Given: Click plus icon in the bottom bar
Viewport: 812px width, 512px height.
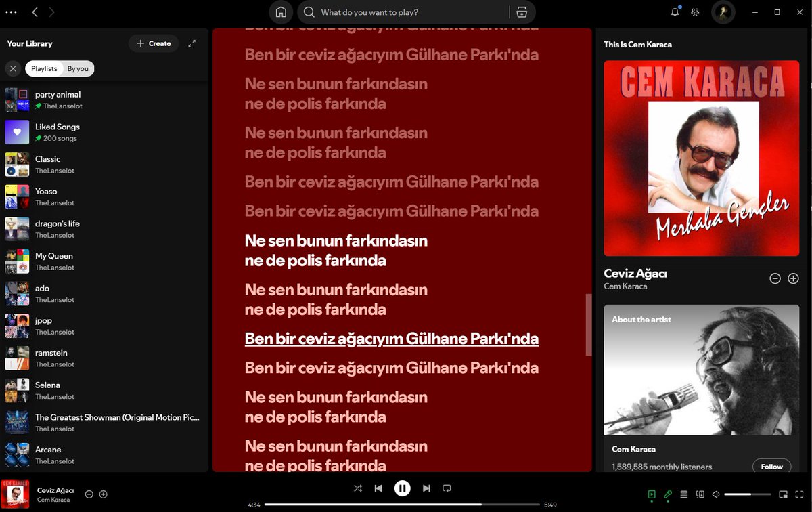Looking at the screenshot, I should coord(104,494).
